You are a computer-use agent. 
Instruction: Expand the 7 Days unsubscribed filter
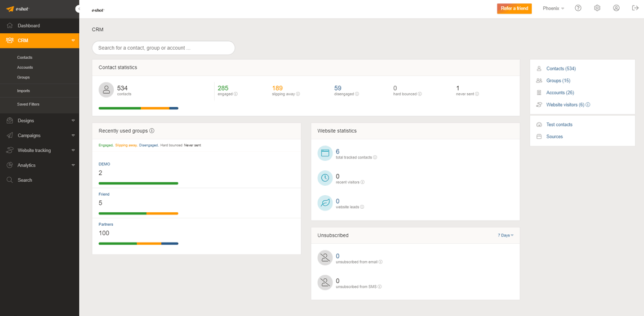(x=505, y=235)
